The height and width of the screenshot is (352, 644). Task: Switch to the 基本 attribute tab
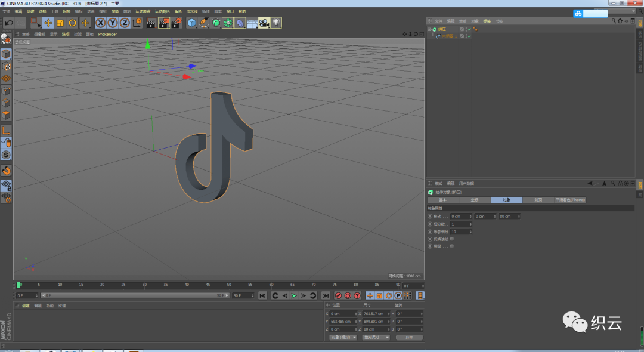pos(442,200)
